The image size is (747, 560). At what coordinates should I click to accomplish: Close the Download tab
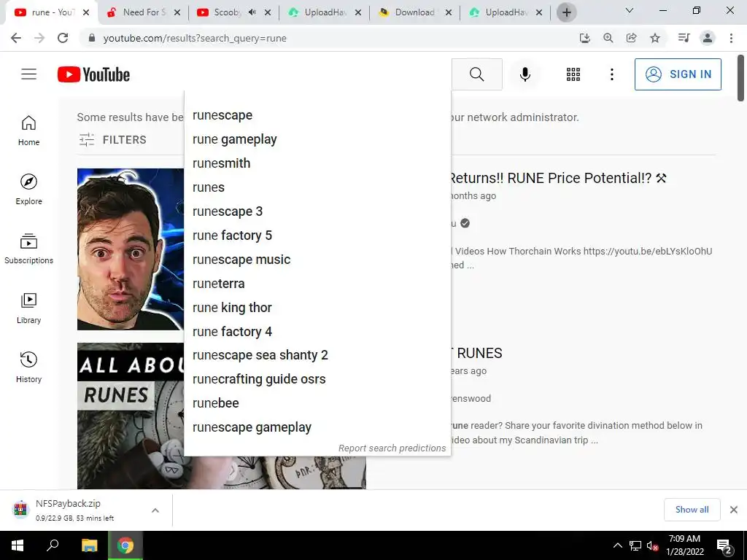[x=449, y=12]
